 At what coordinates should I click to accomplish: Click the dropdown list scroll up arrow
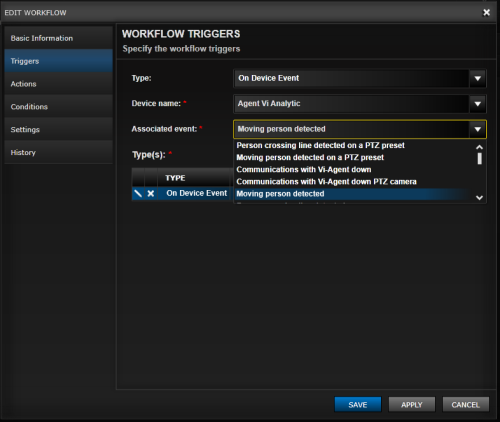pos(479,147)
